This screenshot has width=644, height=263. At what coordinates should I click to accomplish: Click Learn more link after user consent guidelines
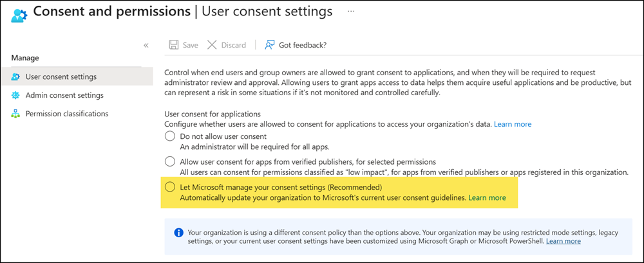click(487, 198)
